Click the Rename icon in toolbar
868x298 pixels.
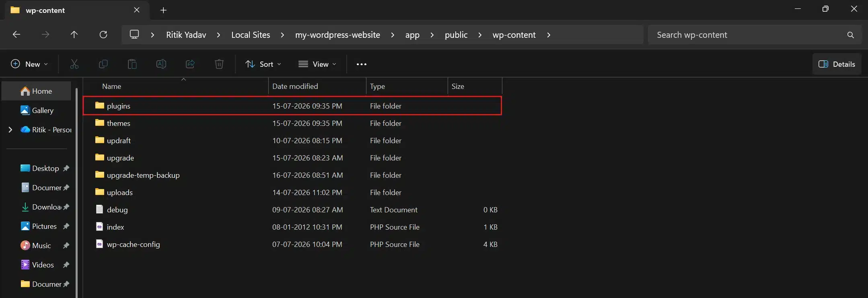click(x=161, y=64)
